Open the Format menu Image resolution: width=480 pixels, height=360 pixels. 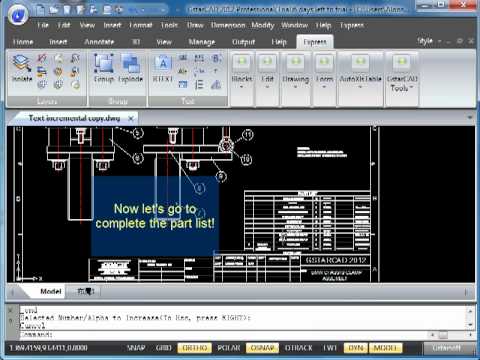141,25
